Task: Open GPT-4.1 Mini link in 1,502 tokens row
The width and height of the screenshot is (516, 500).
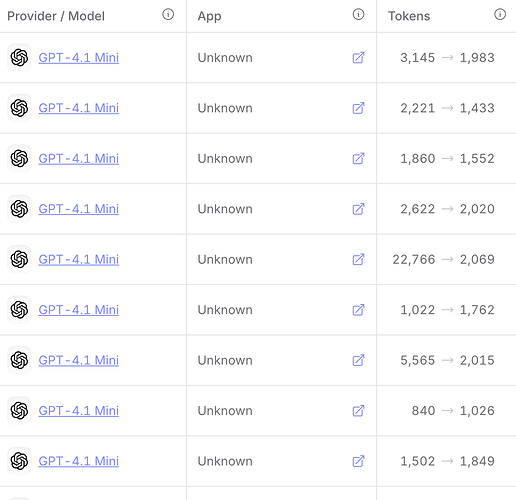Action: [79, 461]
